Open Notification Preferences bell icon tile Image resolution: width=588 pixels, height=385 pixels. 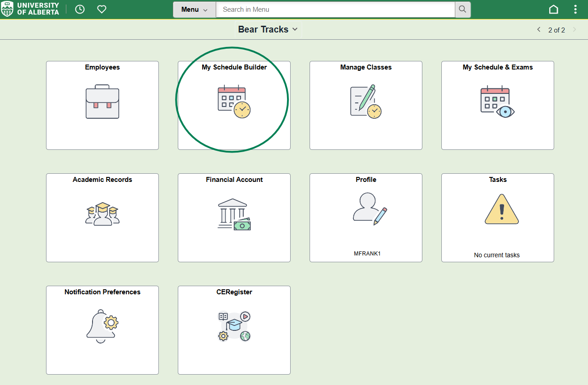[x=102, y=326]
